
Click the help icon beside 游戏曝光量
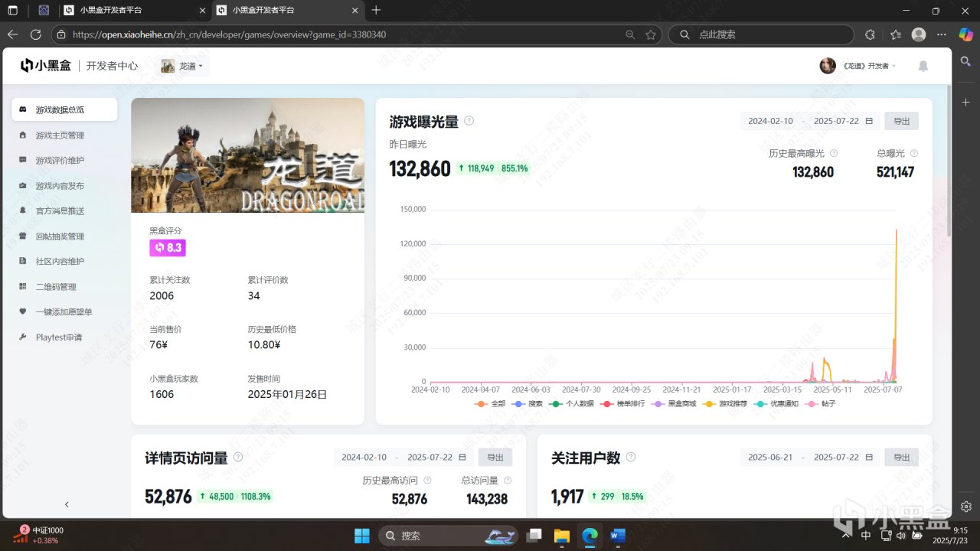click(x=469, y=121)
